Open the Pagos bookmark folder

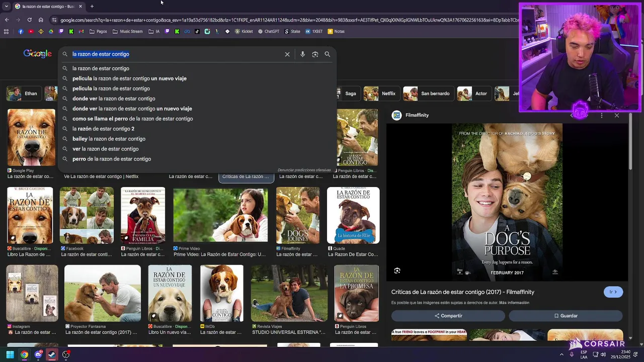pos(98,31)
